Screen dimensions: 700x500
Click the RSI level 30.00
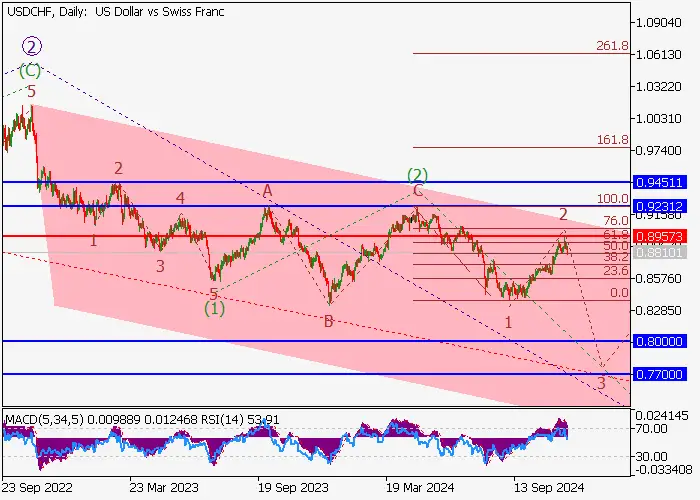pos(651,457)
